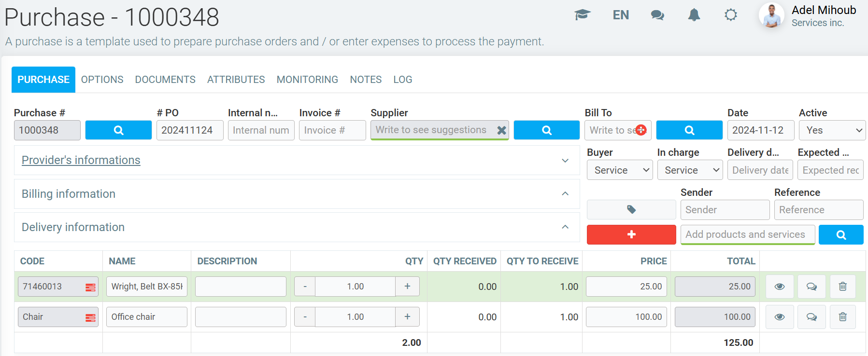
Task: Switch to the Options tab
Action: pyautogui.click(x=102, y=80)
